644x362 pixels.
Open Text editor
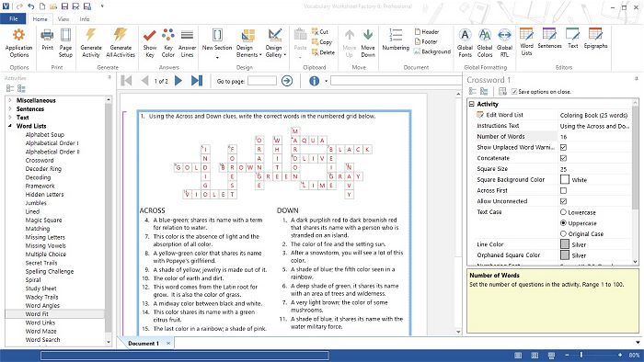point(572,38)
